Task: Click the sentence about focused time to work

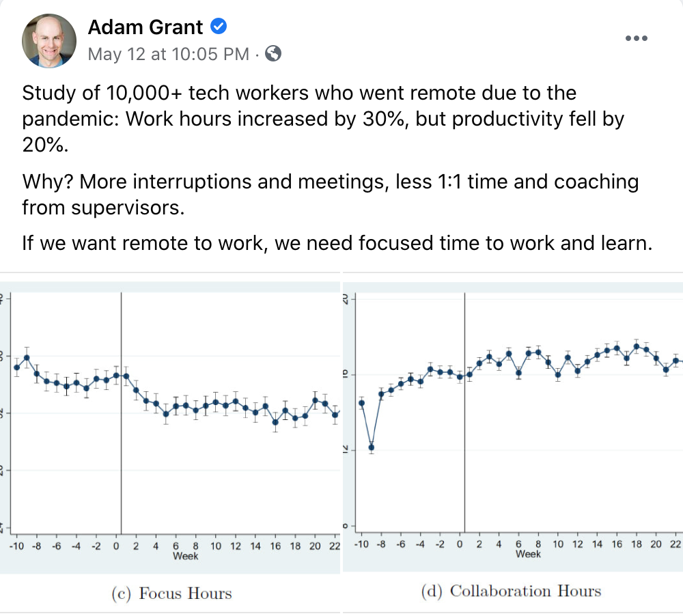Action: (337, 243)
